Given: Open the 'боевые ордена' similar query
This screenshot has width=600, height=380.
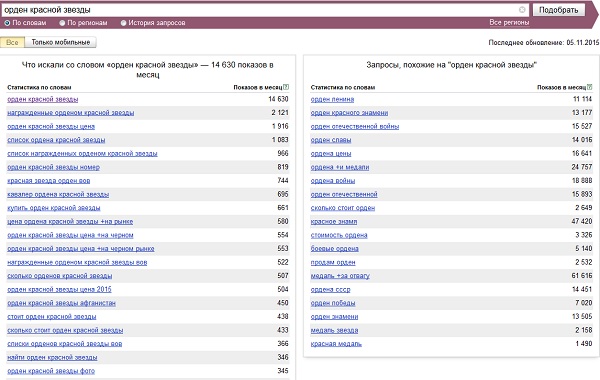Looking at the screenshot, I should click(x=334, y=249).
